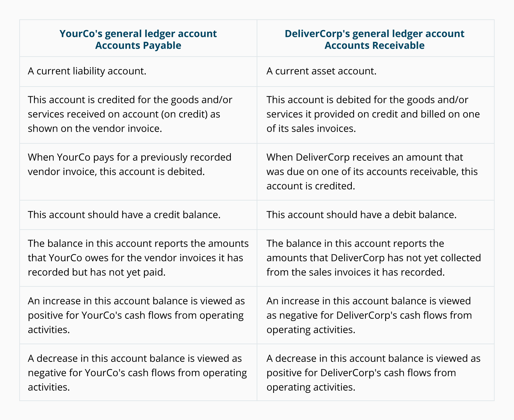Select the cell about amounts YourCo owes

(x=138, y=258)
